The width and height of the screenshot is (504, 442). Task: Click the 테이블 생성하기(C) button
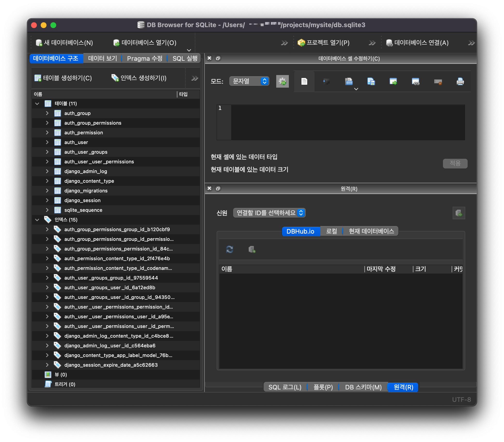[x=63, y=78]
